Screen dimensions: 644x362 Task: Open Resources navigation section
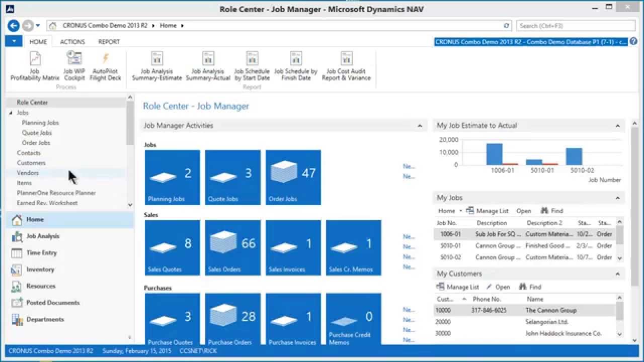[69, 286]
